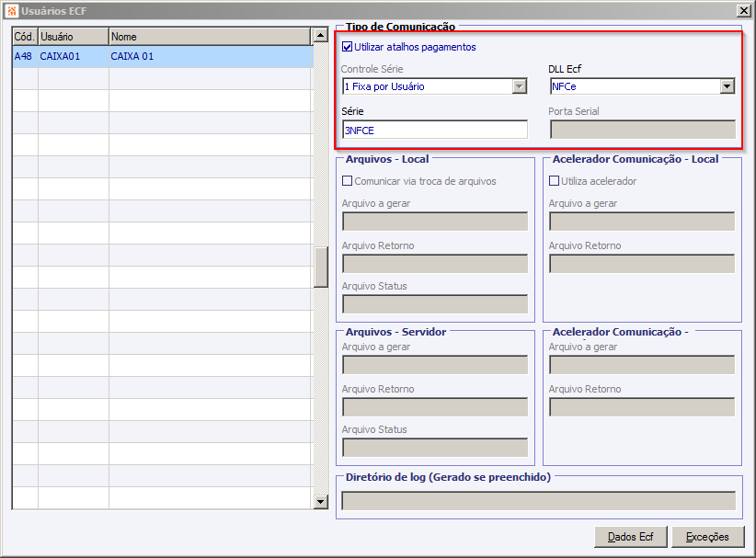
Task: Open Dados Ecf button
Action: (x=631, y=537)
